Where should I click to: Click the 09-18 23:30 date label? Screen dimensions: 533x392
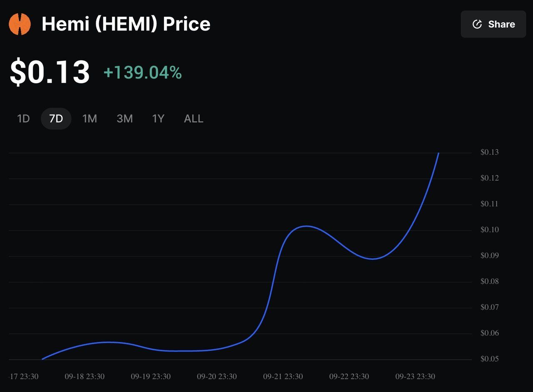(x=85, y=377)
